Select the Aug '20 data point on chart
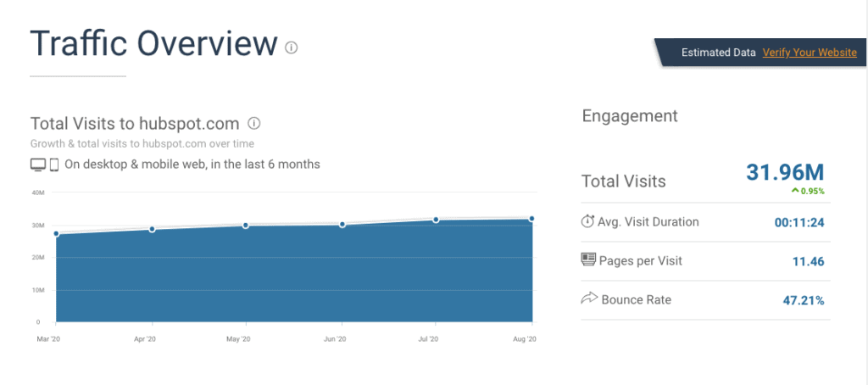868x385 pixels. (x=531, y=219)
